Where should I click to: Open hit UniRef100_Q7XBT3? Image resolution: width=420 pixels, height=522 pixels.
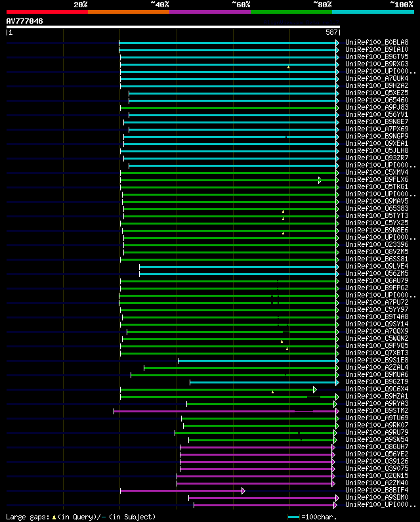(x=377, y=353)
